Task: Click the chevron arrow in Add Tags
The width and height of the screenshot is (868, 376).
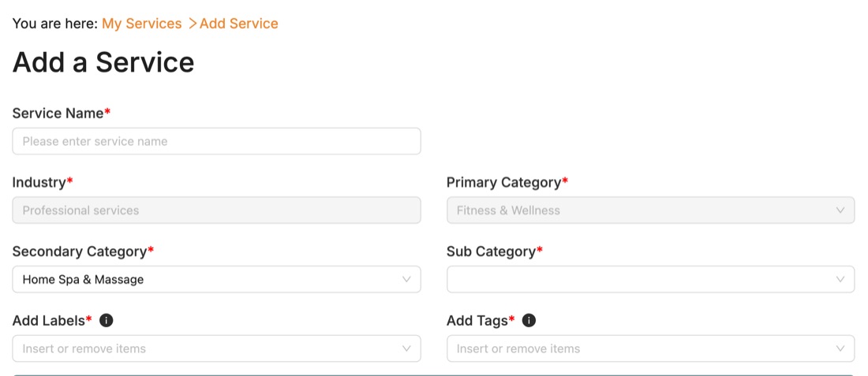Action: [x=840, y=348]
